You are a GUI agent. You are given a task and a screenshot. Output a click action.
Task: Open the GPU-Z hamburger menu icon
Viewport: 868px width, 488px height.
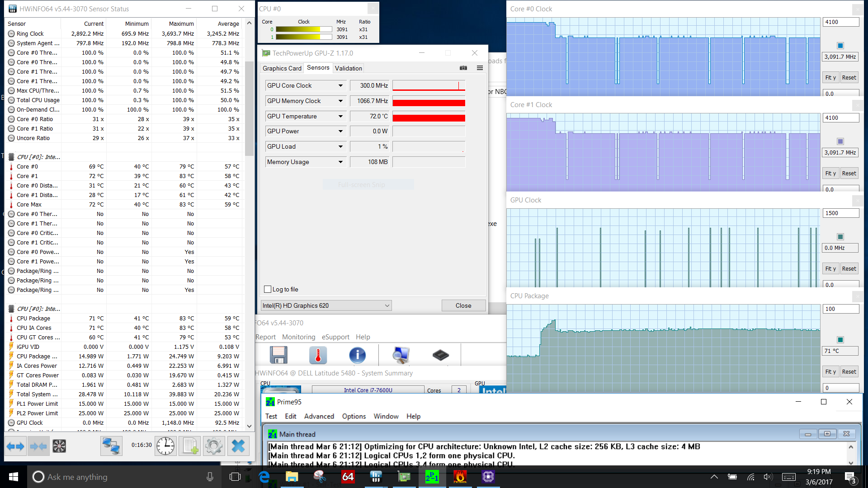480,68
